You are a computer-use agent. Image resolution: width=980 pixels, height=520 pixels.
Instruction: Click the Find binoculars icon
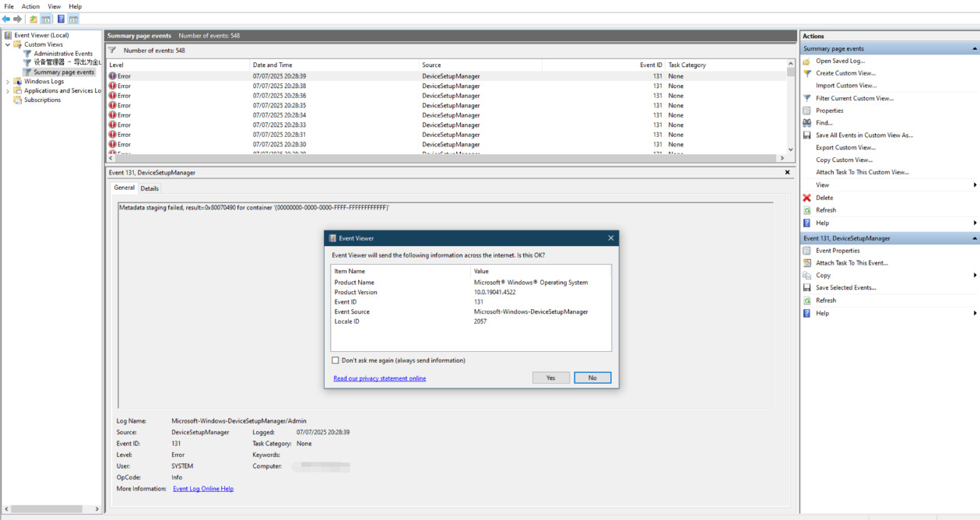[x=807, y=123]
